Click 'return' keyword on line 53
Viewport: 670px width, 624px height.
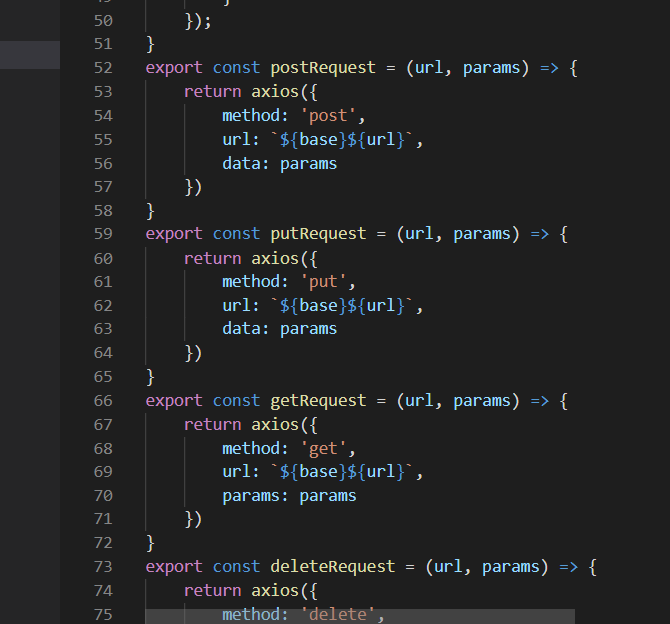[212, 92]
